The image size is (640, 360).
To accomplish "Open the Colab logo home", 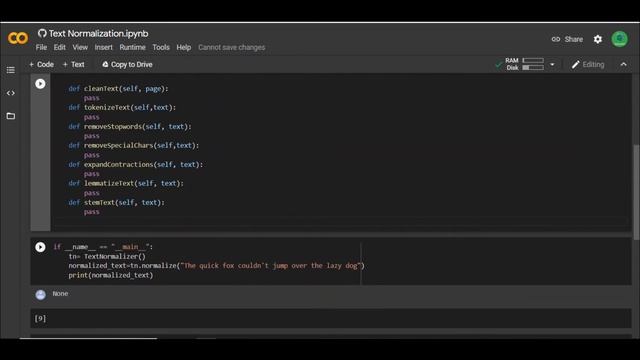I will 18,38.
